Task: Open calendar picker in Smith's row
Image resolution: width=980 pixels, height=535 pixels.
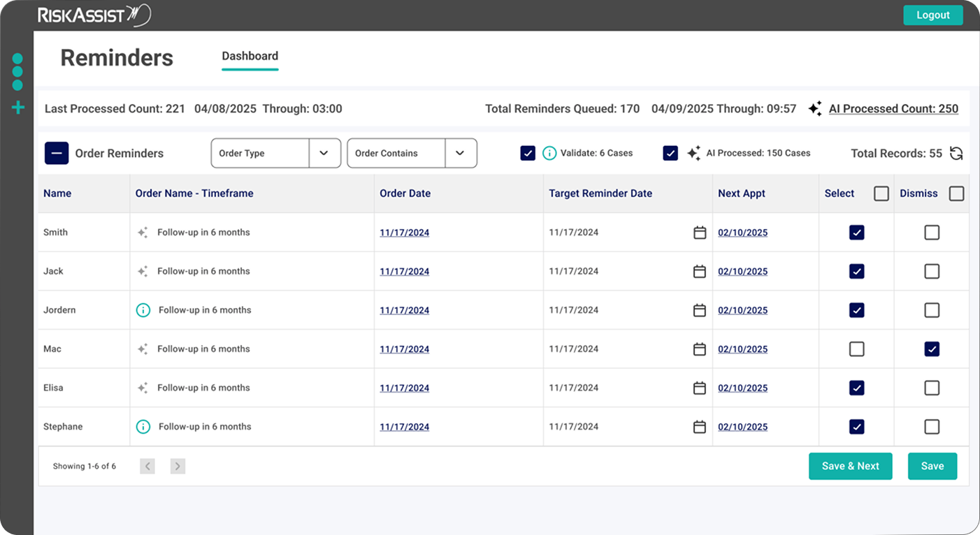Action: [699, 233]
